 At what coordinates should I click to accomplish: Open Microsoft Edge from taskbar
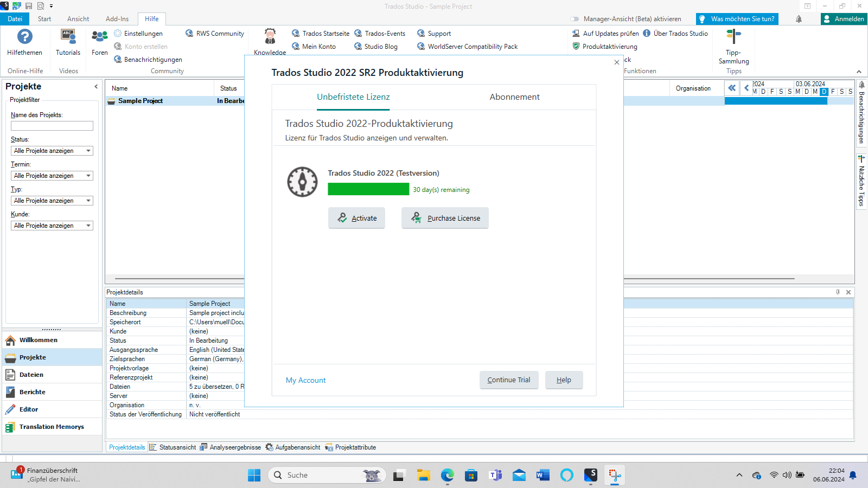447,476
